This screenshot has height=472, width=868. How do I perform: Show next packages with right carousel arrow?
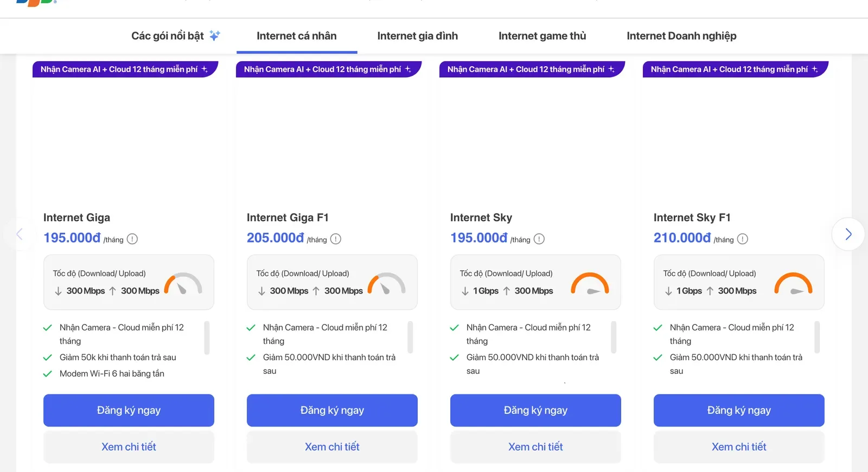tap(848, 234)
